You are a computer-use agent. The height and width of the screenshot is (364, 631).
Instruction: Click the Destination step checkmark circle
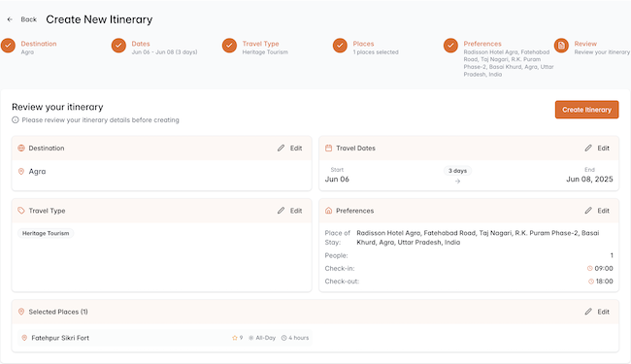[8, 46]
